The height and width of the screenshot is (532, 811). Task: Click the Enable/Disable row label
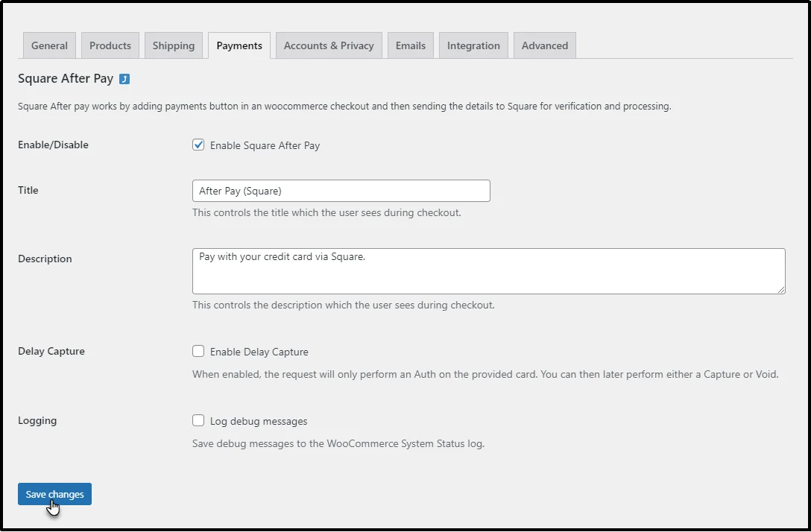click(53, 145)
